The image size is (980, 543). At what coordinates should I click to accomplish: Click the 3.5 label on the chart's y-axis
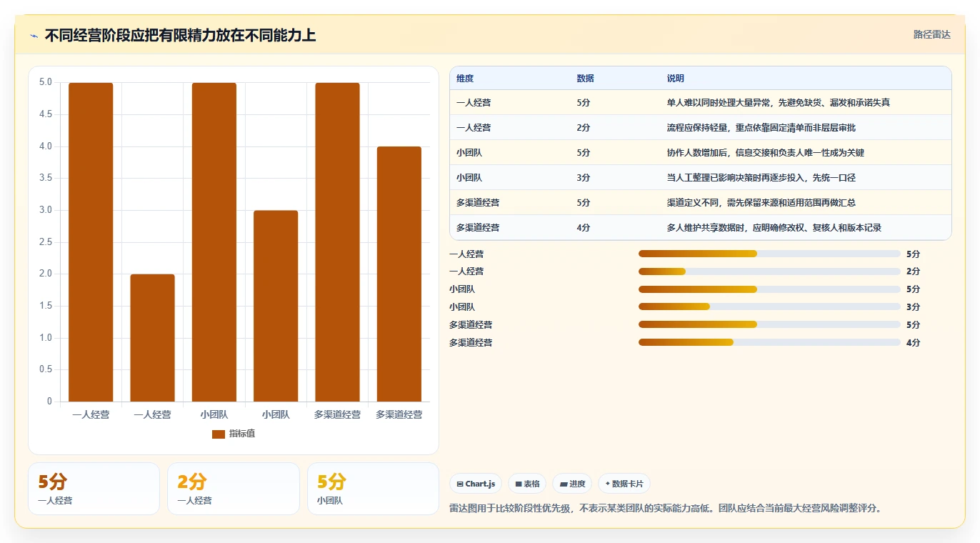(x=46, y=178)
